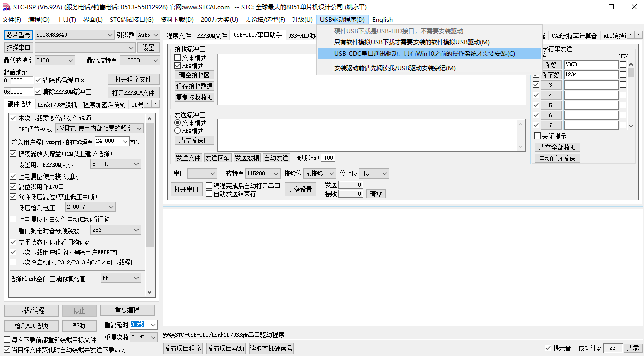Click the ABCD string input field
The image size is (644, 356).
tap(591, 65)
